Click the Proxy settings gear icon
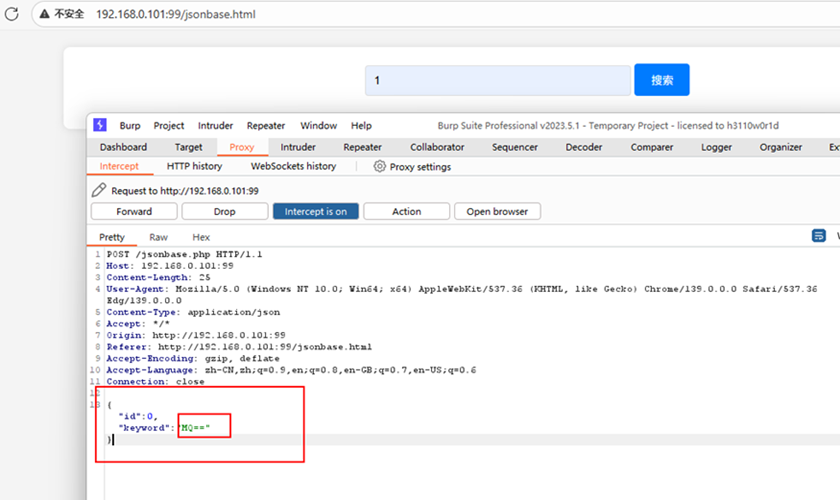840x500 pixels. click(379, 167)
